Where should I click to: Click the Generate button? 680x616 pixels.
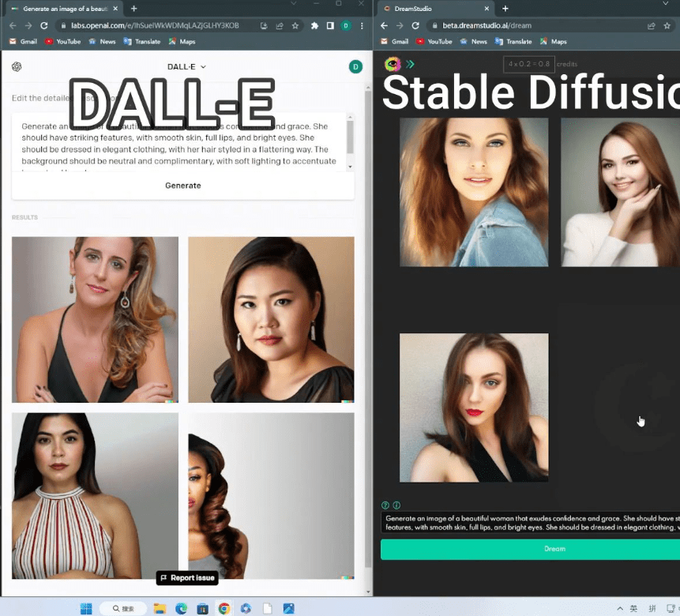tap(183, 186)
